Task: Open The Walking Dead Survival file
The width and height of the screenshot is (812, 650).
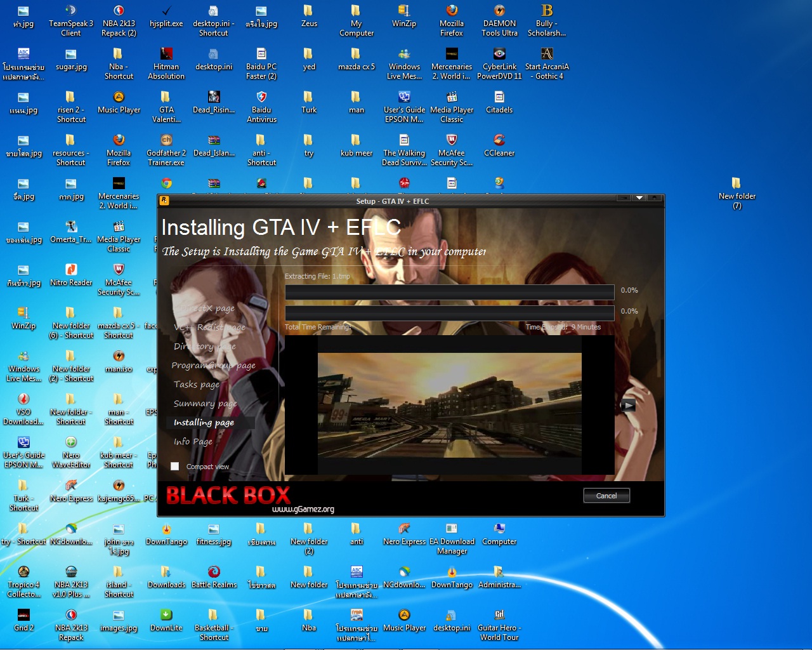Action: point(404,150)
